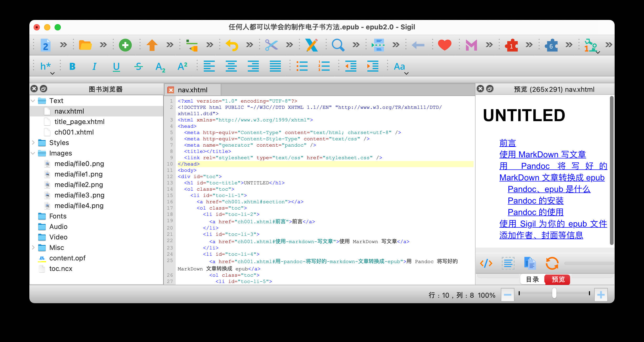Run red plugin 1 puzzle icon

511,46
